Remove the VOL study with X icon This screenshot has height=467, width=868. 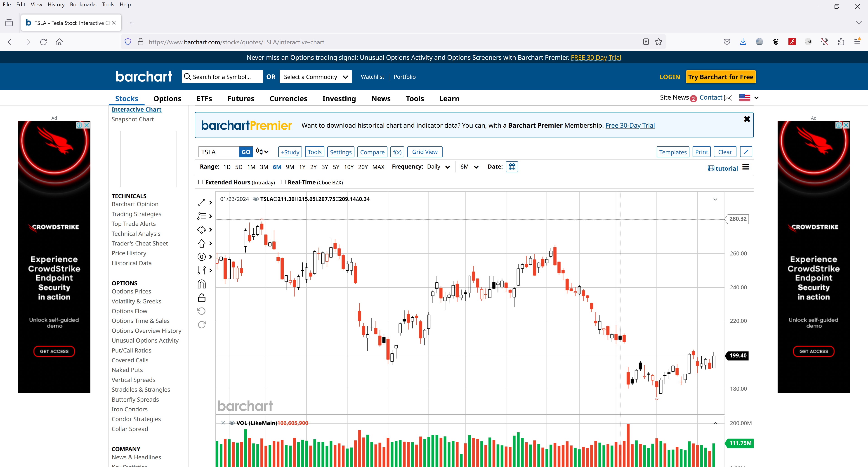click(x=223, y=423)
